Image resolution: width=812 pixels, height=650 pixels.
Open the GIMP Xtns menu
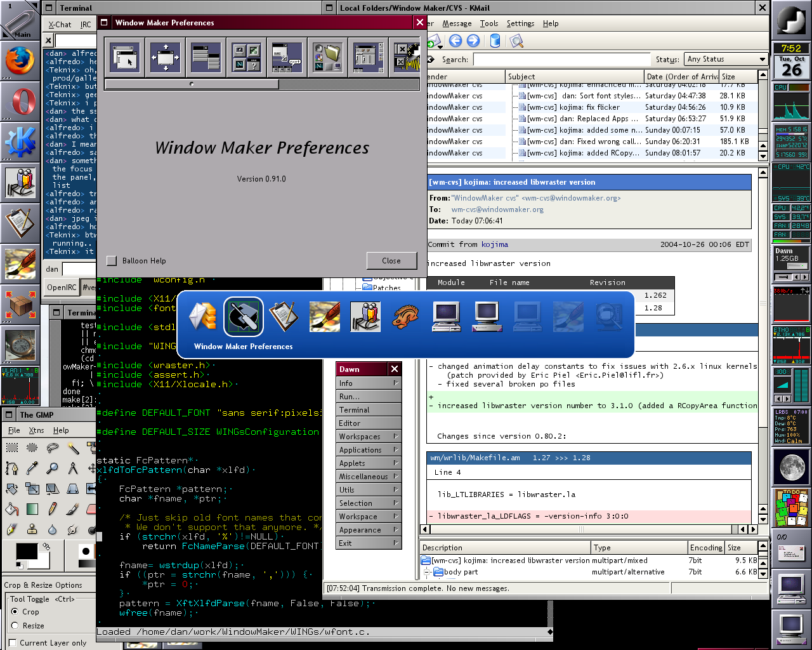point(37,430)
